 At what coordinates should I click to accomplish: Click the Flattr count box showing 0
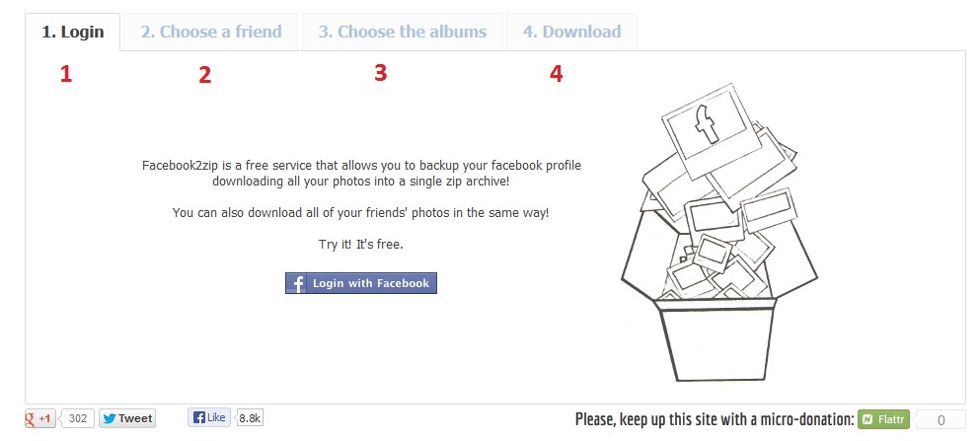942,420
